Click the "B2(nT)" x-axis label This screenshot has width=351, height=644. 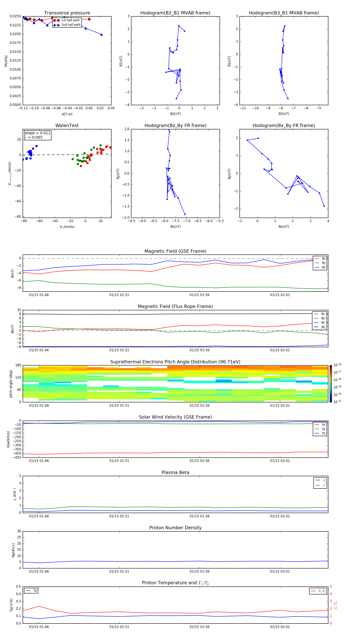point(175,114)
